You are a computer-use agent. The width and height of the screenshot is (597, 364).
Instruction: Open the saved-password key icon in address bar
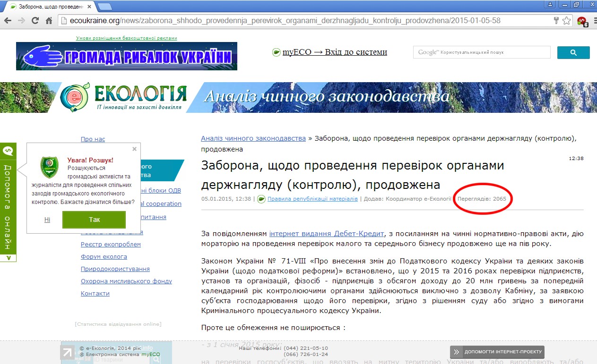556,21
